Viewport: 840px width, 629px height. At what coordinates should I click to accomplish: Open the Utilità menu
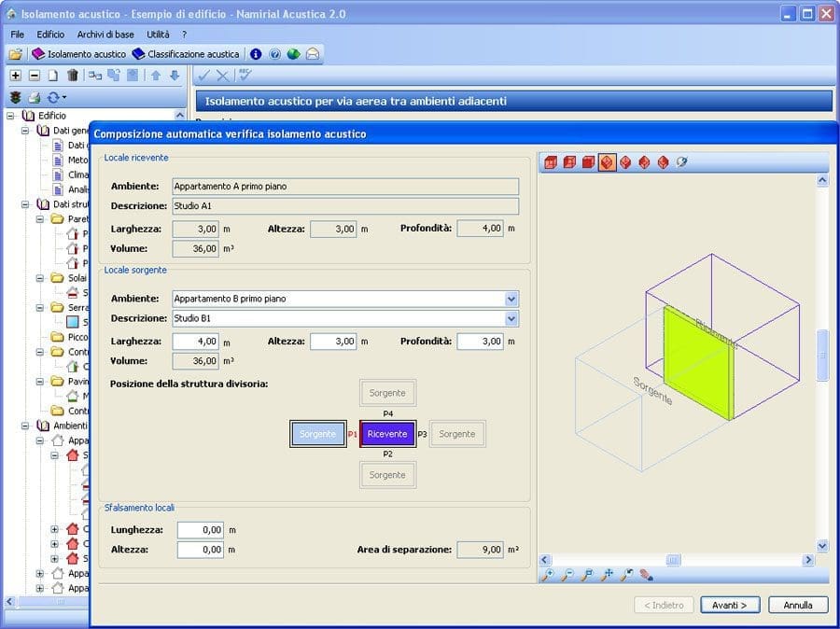(x=160, y=35)
